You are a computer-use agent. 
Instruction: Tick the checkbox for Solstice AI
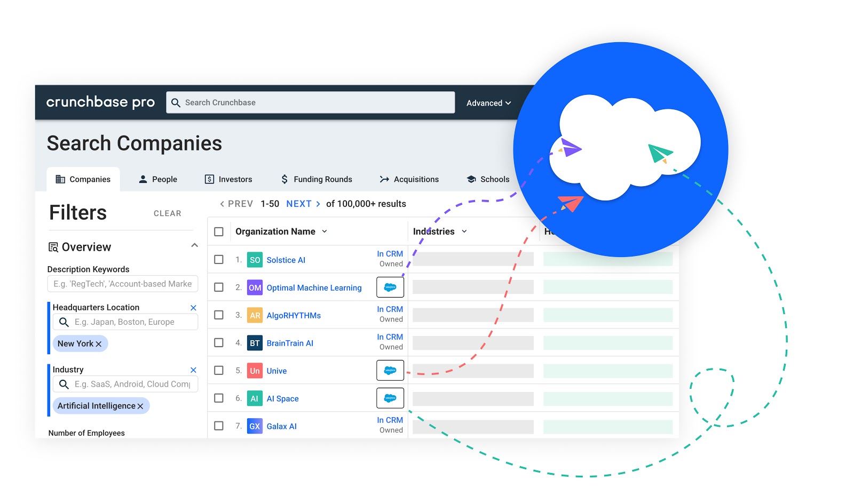pos(219,259)
